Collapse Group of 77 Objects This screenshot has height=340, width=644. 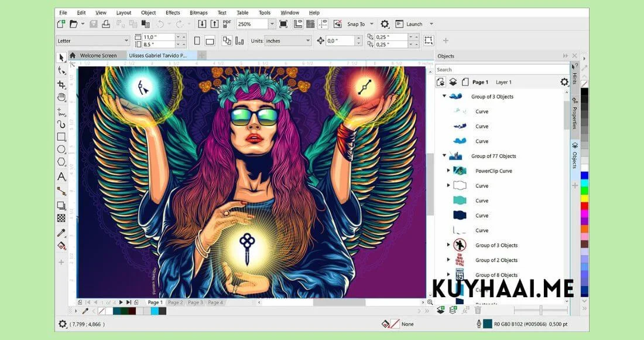click(444, 155)
